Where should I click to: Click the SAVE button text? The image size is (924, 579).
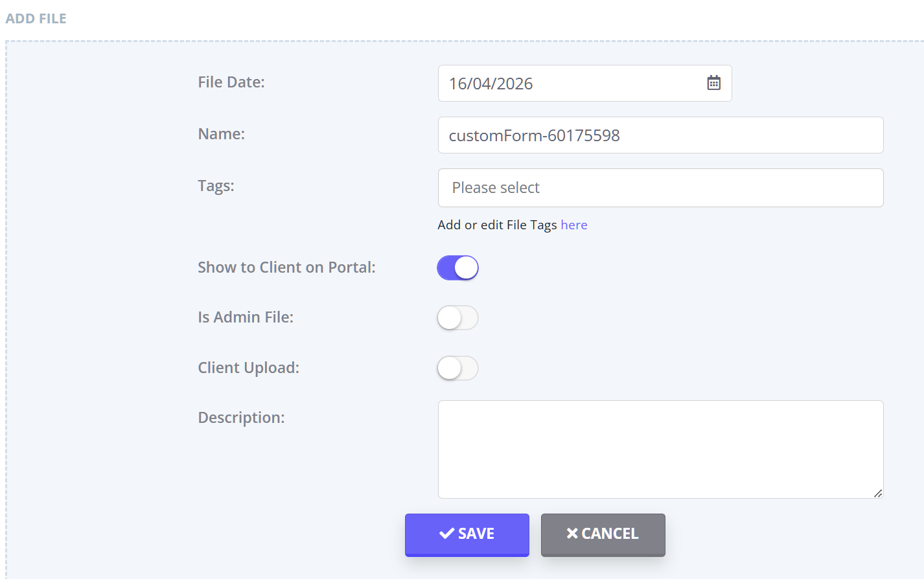tap(476, 534)
